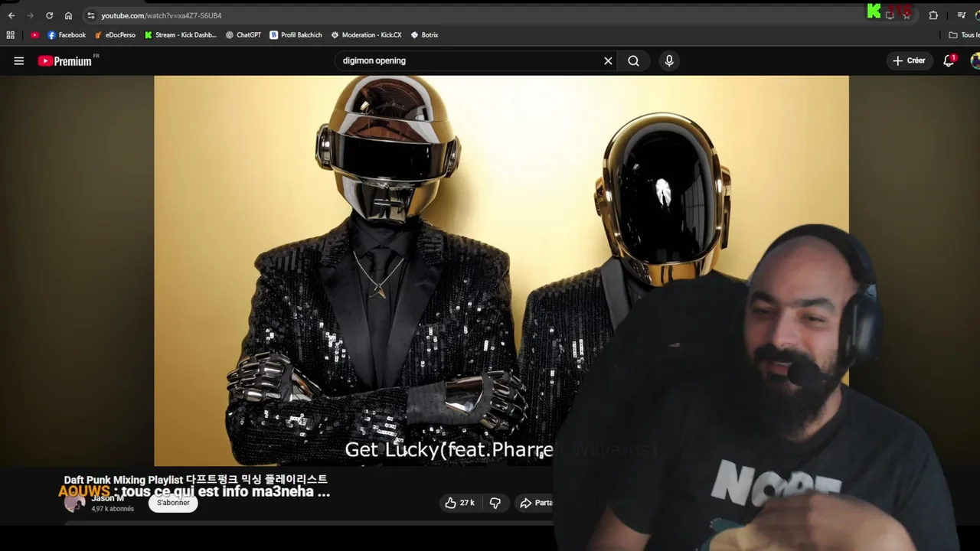Open the Botrix bookmark
This screenshot has width=980, height=551.
point(424,35)
